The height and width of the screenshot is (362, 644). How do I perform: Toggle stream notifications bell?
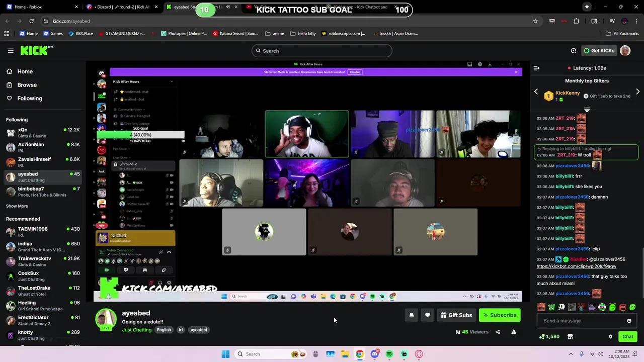(411, 315)
